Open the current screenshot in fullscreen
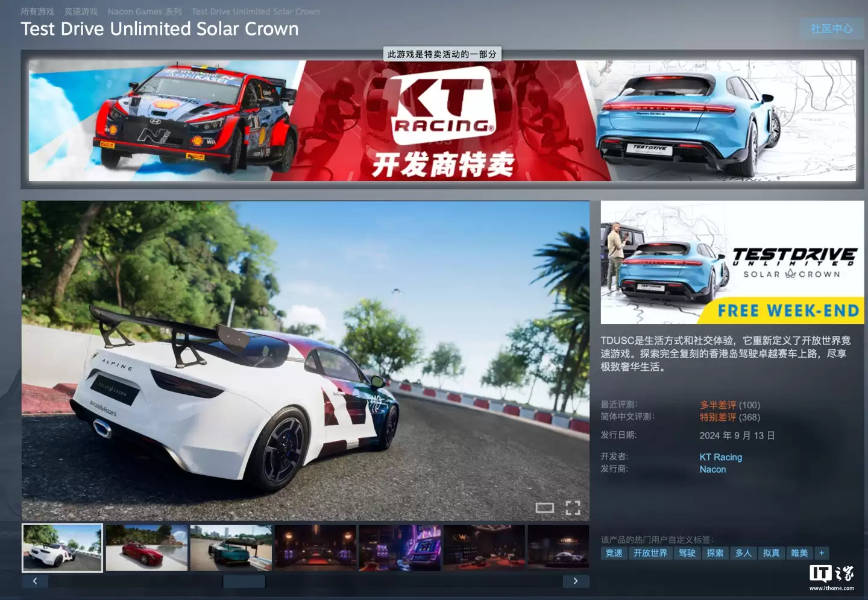This screenshot has height=600, width=868. (573, 508)
